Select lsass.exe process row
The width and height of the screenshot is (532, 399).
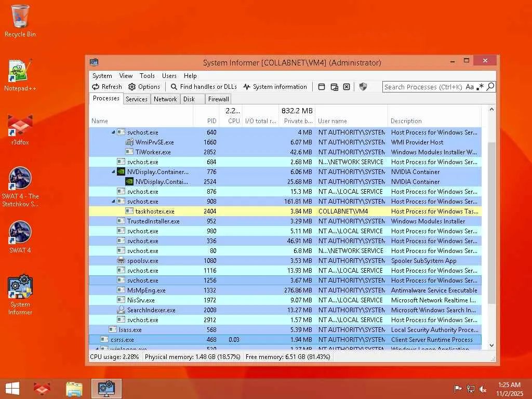point(285,330)
